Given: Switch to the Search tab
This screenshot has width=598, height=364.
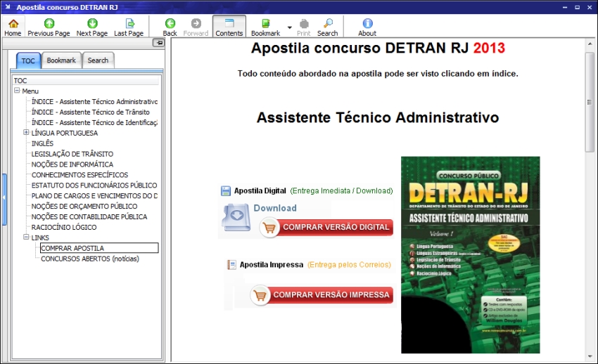Looking at the screenshot, I should [98, 60].
